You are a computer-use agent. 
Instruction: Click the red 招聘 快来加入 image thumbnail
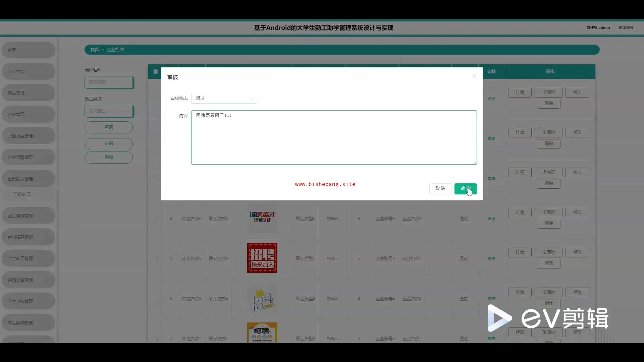(x=262, y=258)
